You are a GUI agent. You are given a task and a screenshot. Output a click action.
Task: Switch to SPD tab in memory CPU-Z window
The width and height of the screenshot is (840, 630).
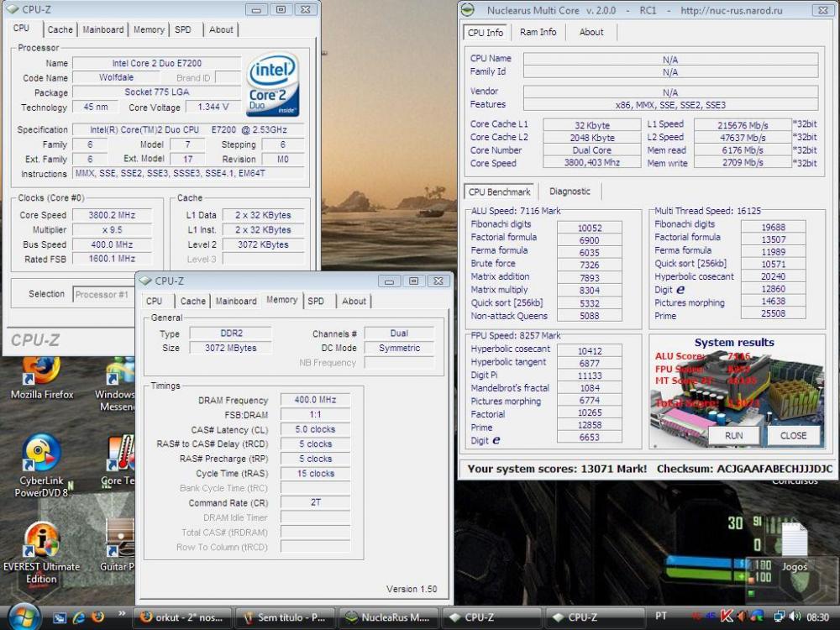click(316, 301)
